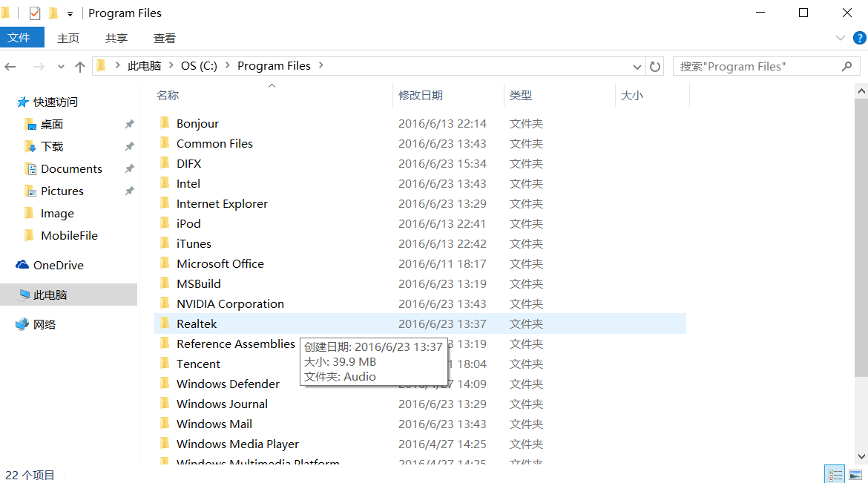Screen dimensions: 868x483
Task: Go up one level with the up arrow
Action: 79,67
